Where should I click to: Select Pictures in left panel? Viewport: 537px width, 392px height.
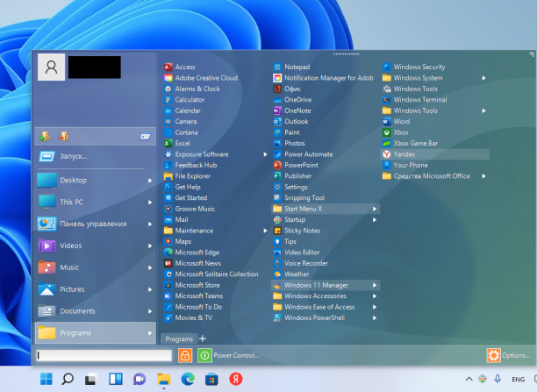pyautogui.click(x=96, y=289)
